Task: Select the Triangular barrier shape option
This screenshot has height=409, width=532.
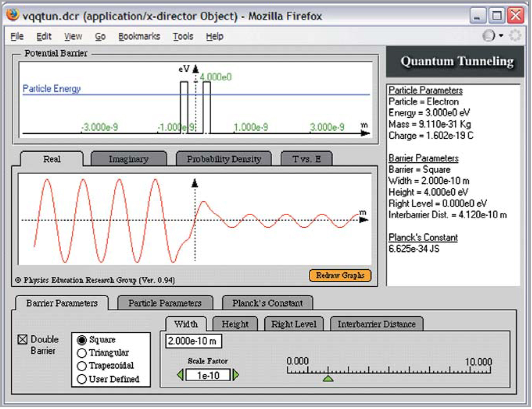Action: tap(82, 353)
